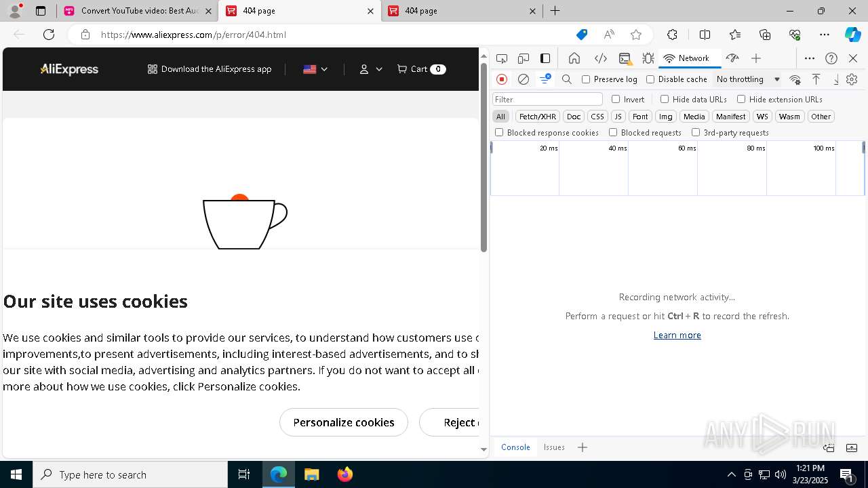Refresh the page in Edge
This screenshot has width=868, height=488.
tap(49, 35)
